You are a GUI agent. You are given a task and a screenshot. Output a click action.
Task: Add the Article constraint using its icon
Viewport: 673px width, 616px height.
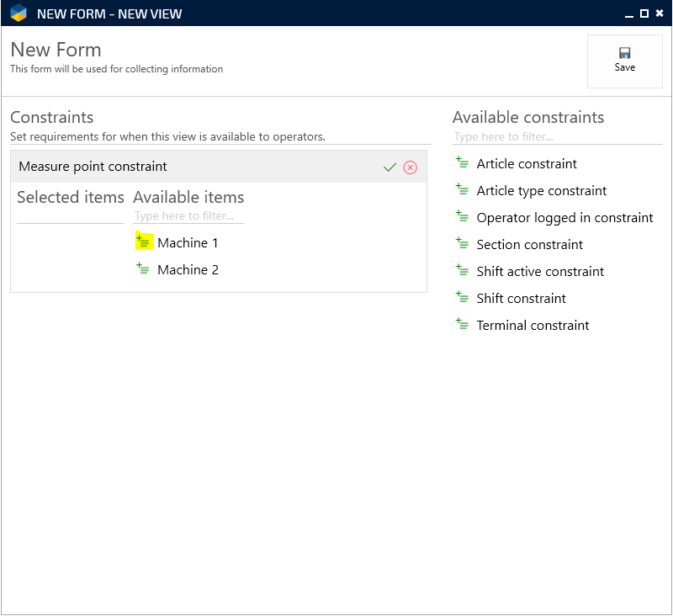[x=462, y=163]
